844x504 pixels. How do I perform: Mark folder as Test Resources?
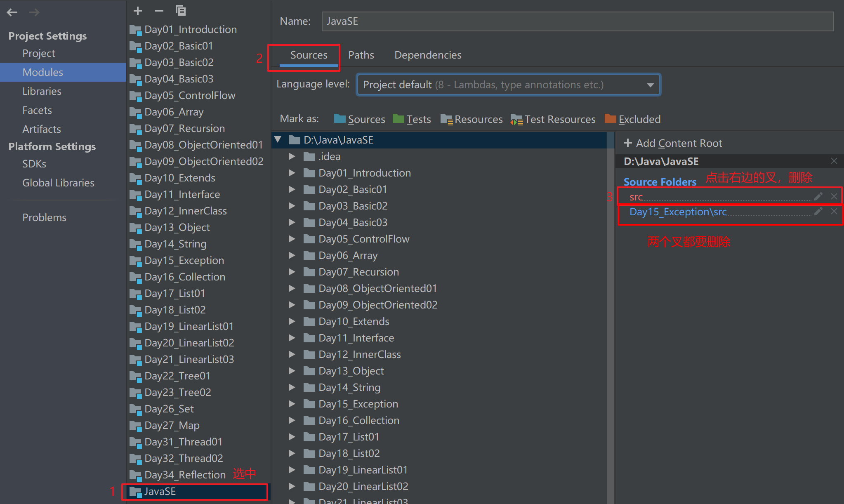point(553,119)
